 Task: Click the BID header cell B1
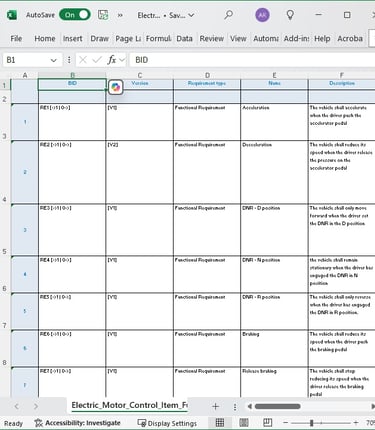click(72, 85)
